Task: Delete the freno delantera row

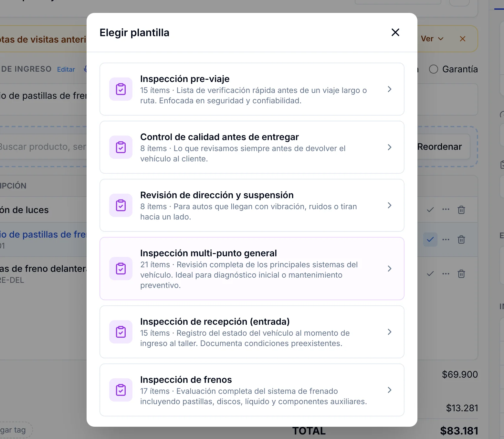Action: 461,274
